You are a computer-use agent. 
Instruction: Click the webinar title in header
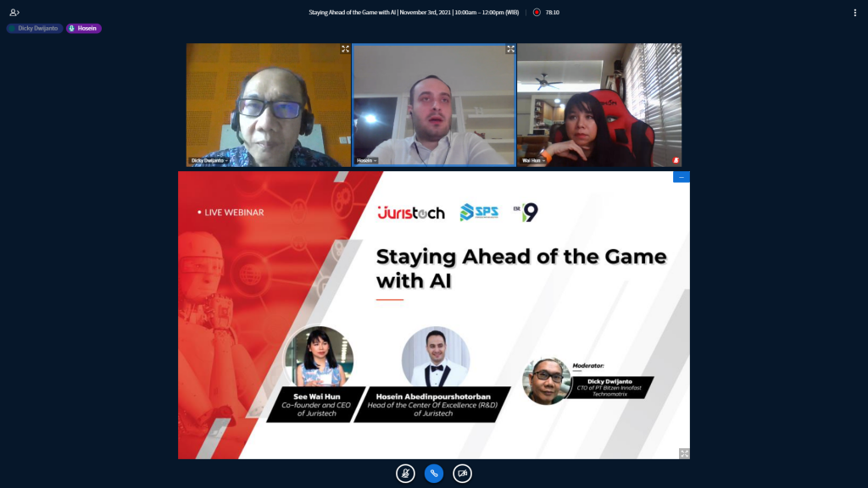415,13
